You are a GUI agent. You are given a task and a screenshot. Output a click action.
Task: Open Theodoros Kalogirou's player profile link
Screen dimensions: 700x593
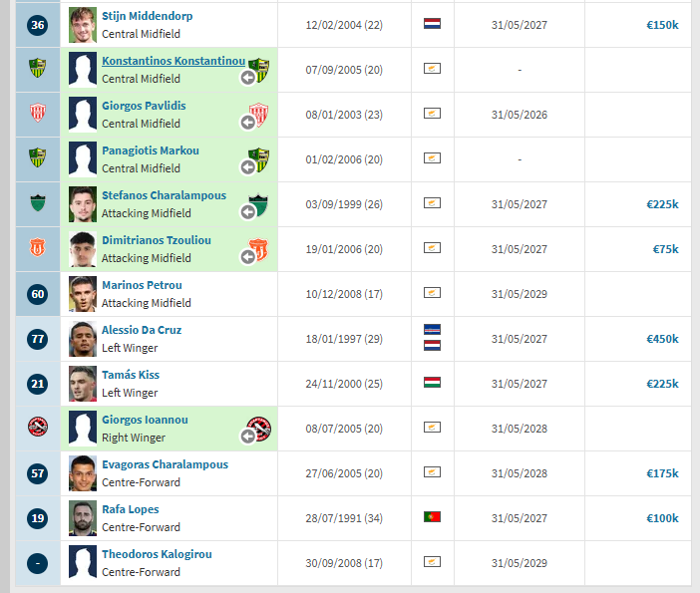point(157,554)
